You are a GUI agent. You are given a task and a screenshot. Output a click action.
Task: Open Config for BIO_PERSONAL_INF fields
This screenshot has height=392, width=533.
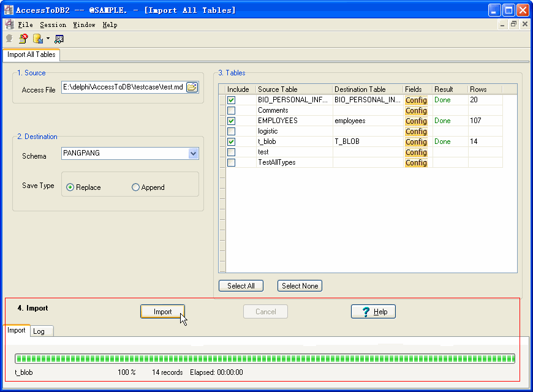point(416,100)
